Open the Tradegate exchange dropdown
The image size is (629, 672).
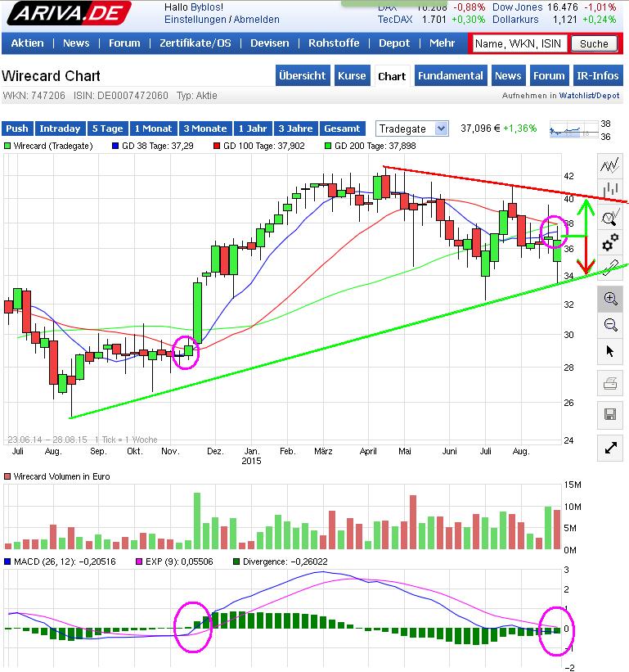click(x=412, y=129)
